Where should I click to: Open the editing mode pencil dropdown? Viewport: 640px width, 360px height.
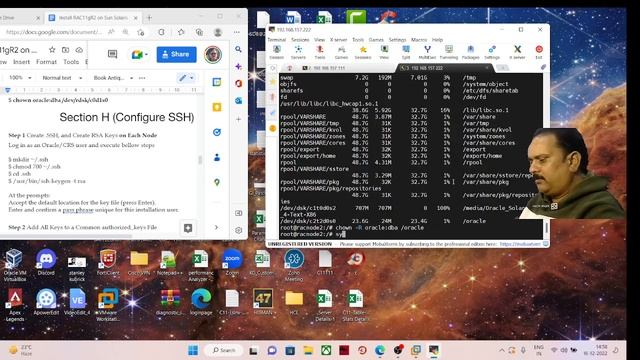pos(186,78)
